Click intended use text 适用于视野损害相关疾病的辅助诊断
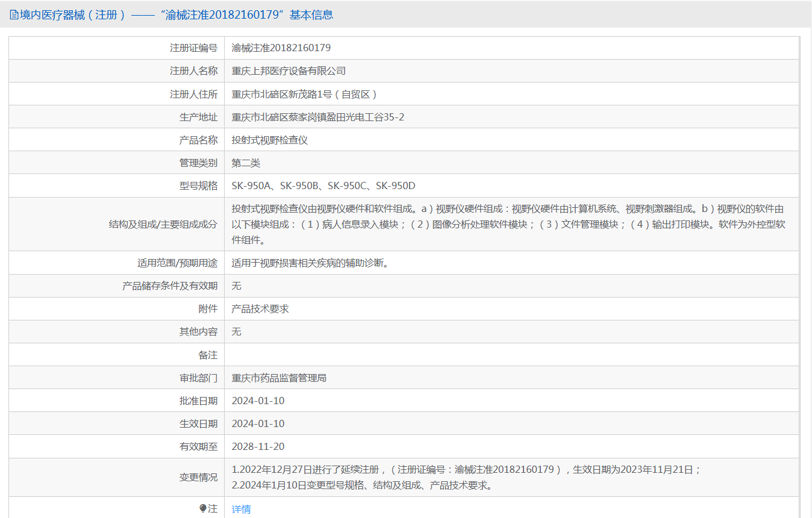812x518 pixels. click(310, 263)
